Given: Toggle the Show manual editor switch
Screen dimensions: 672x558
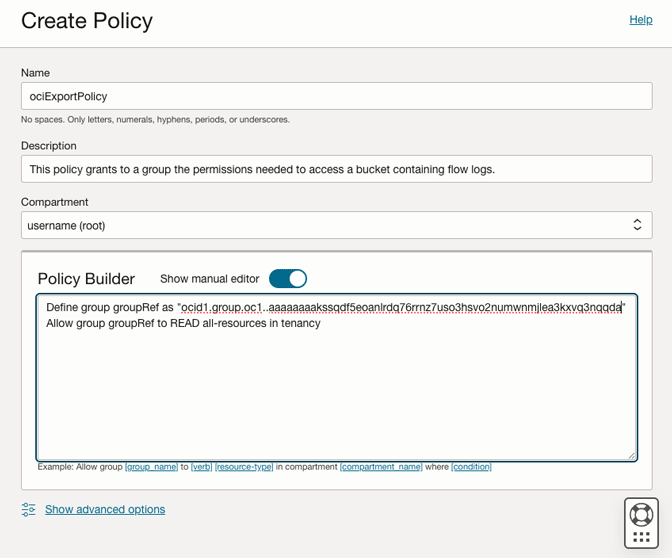Looking at the screenshot, I should (288, 279).
